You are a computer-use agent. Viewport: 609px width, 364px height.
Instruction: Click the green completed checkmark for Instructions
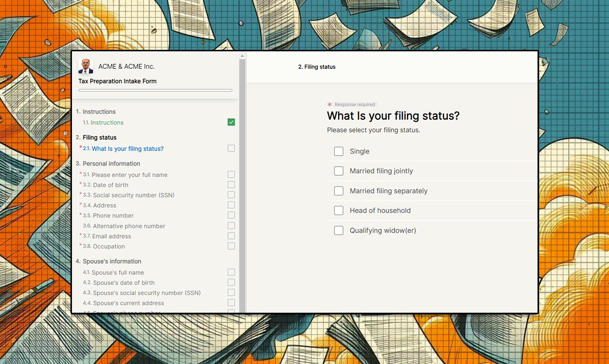pyautogui.click(x=231, y=122)
